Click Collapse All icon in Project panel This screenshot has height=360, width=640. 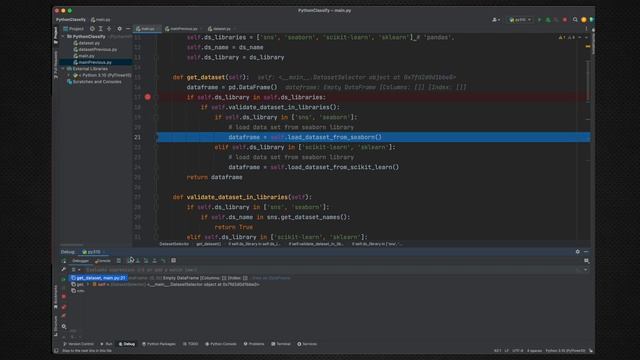109,29
